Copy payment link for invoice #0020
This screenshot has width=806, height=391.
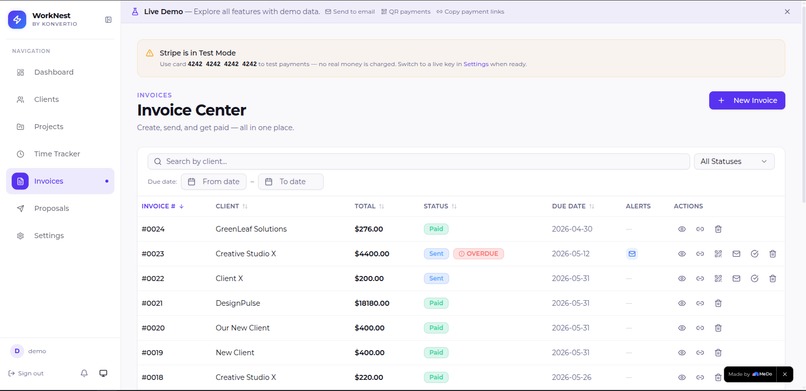point(700,328)
